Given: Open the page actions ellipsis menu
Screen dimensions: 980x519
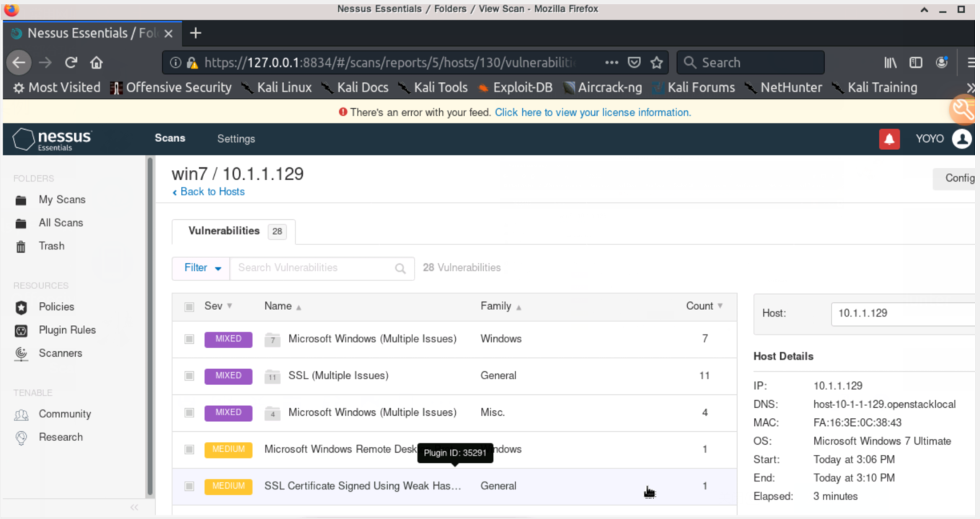Looking at the screenshot, I should pyautogui.click(x=612, y=63).
